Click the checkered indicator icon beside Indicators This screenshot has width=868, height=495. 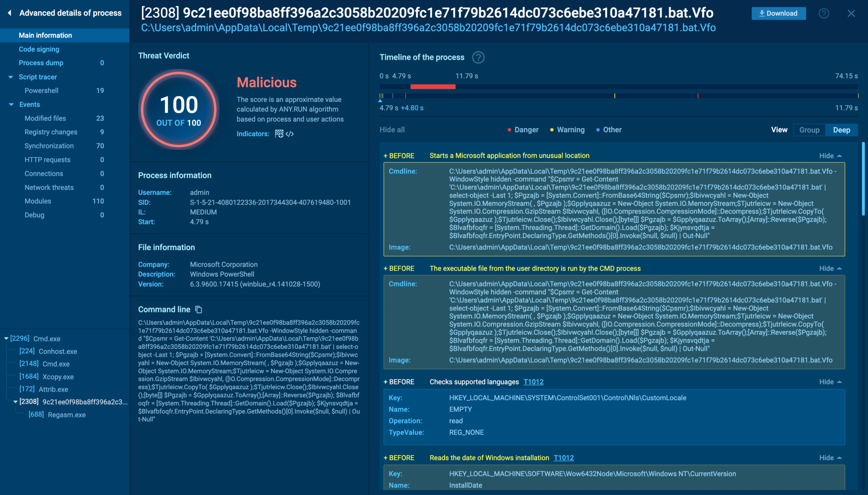[279, 134]
